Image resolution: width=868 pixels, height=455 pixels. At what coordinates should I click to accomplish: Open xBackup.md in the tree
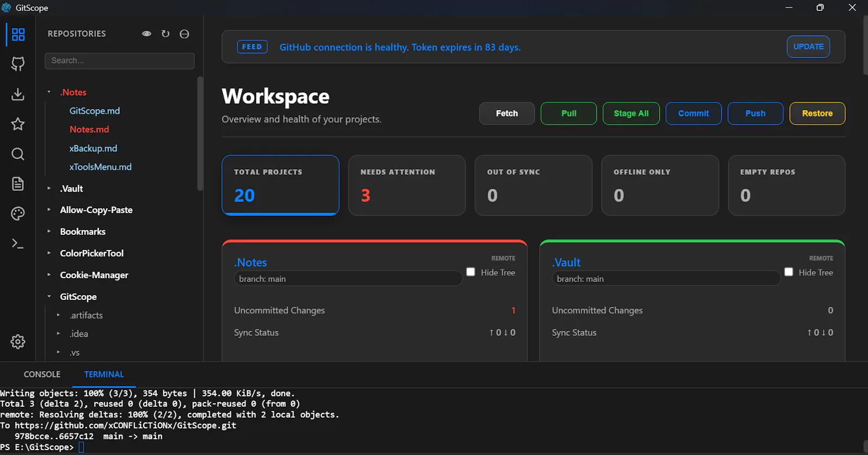coord(93,148)
